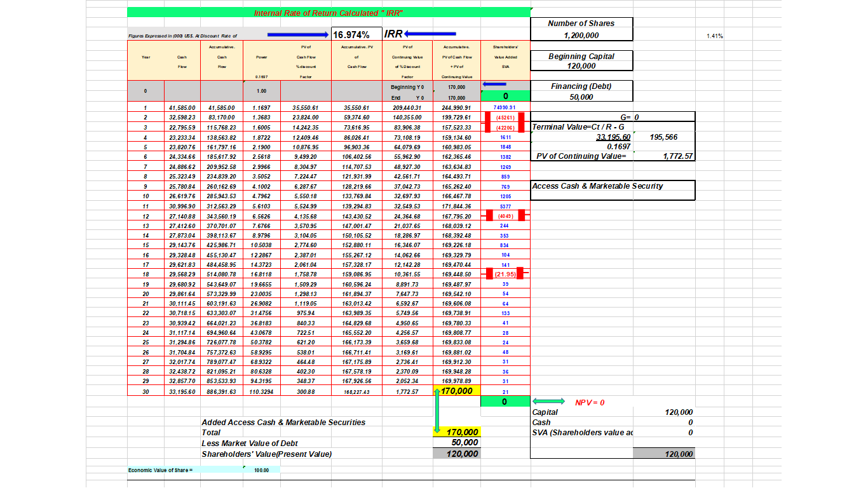This screenshot has width=868, height=488.
Task: Select power factor 1.6005 in year 3
Action: tap(261, 127)
